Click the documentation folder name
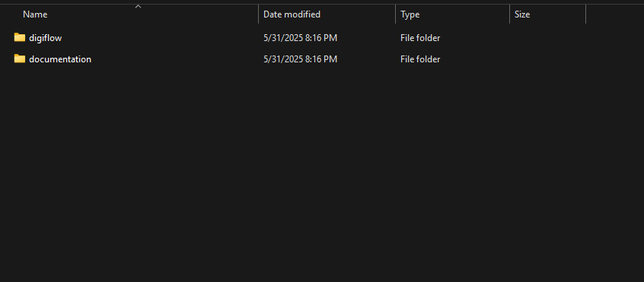Screen dimensions: 644x282 (60, 59)
